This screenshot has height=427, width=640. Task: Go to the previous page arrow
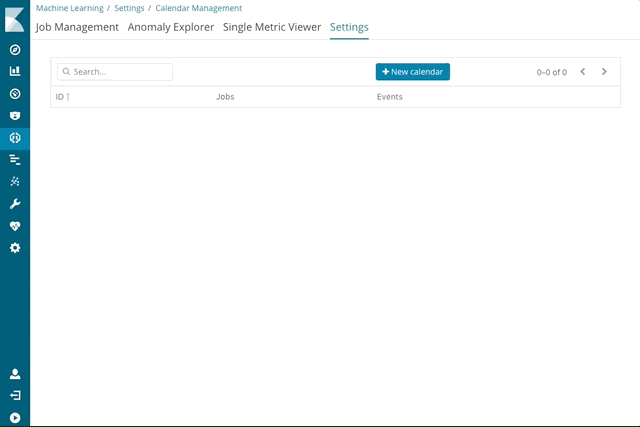click(x=582, y=71)
